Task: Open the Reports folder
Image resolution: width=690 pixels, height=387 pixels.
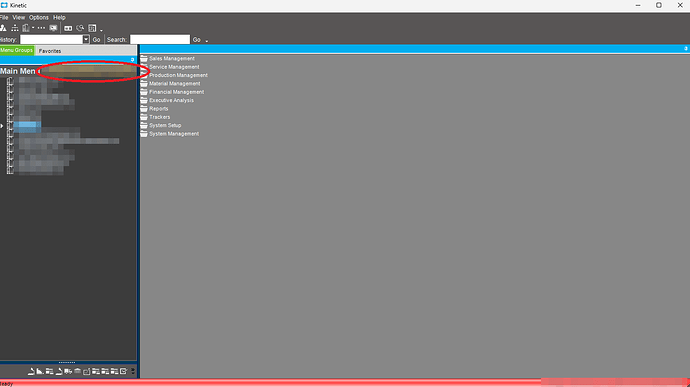Action: pyautogui.click(x=154, y=109)
